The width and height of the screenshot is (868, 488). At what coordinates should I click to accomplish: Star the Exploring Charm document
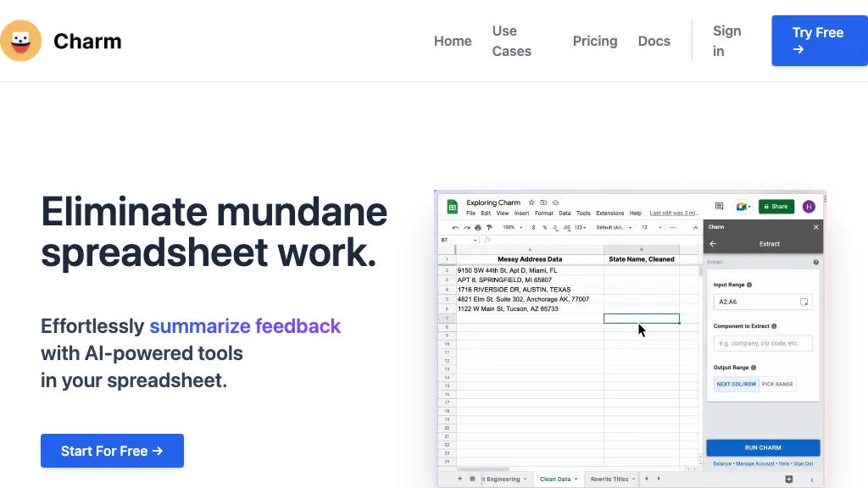coord(531,203)
